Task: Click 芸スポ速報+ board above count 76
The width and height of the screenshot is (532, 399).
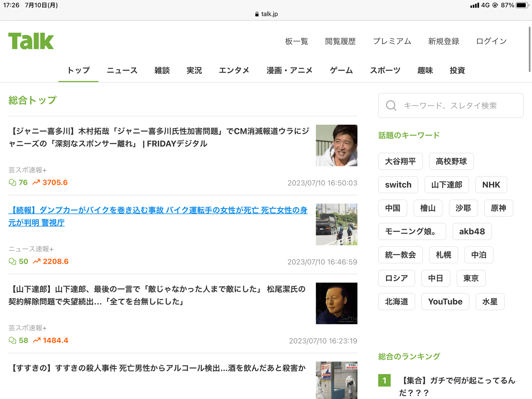Action: [28, 170]
